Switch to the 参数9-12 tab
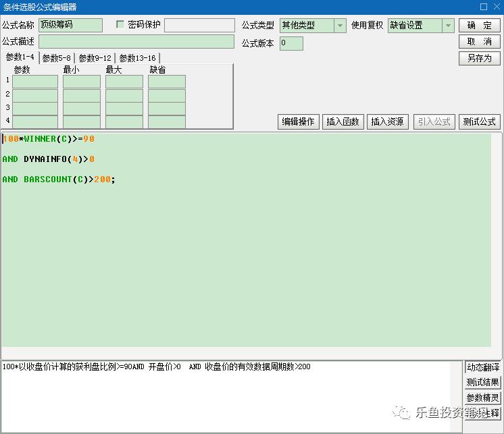This screenshot has width=504, height=434. 95,58
